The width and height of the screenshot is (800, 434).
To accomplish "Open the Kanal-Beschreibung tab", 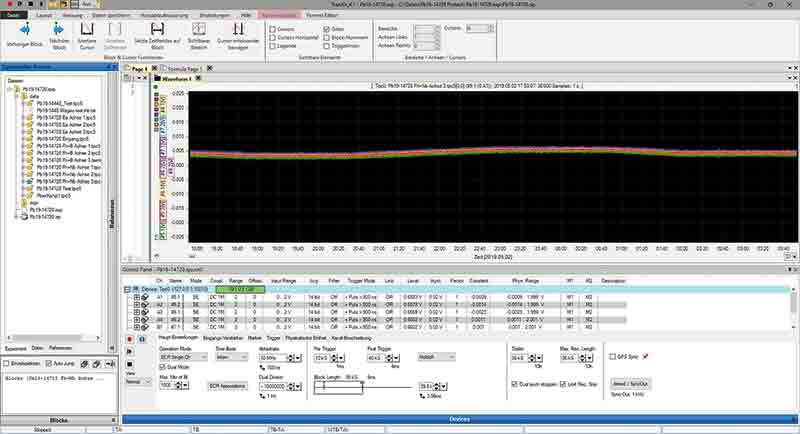I will pos(352,338).
